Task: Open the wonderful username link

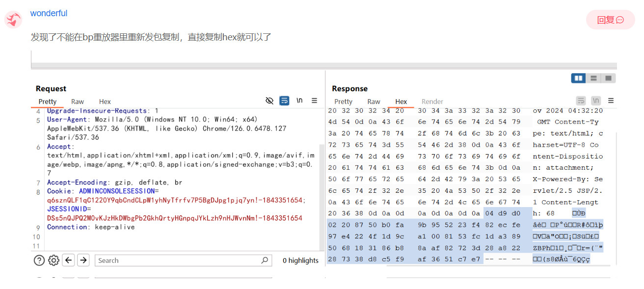Action: (49, 13)
